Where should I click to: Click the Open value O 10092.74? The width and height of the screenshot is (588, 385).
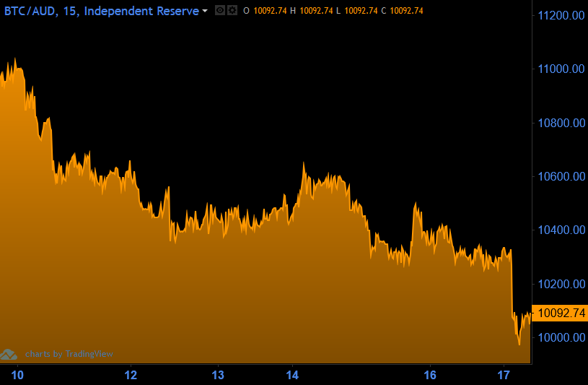[x=265, y=11]
